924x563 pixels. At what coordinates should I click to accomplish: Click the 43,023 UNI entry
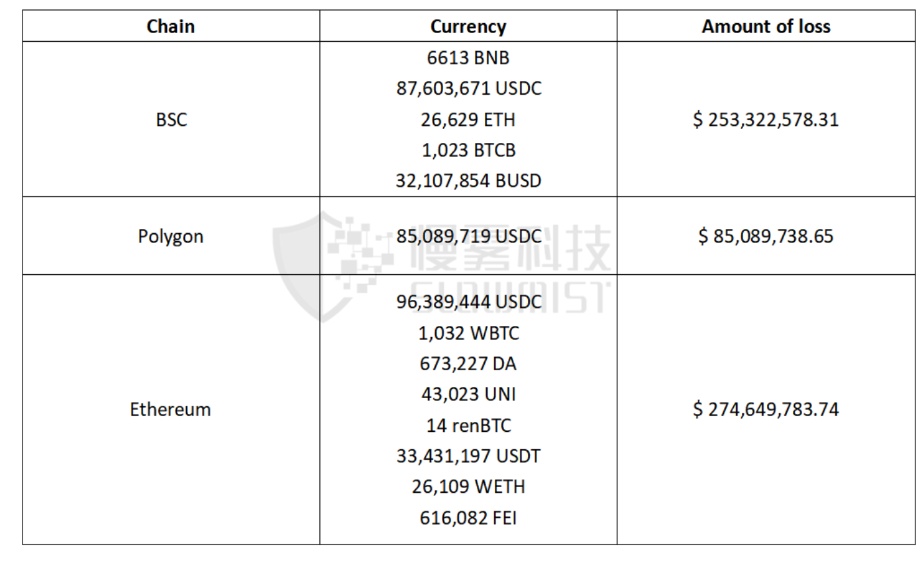click(468, 394)
